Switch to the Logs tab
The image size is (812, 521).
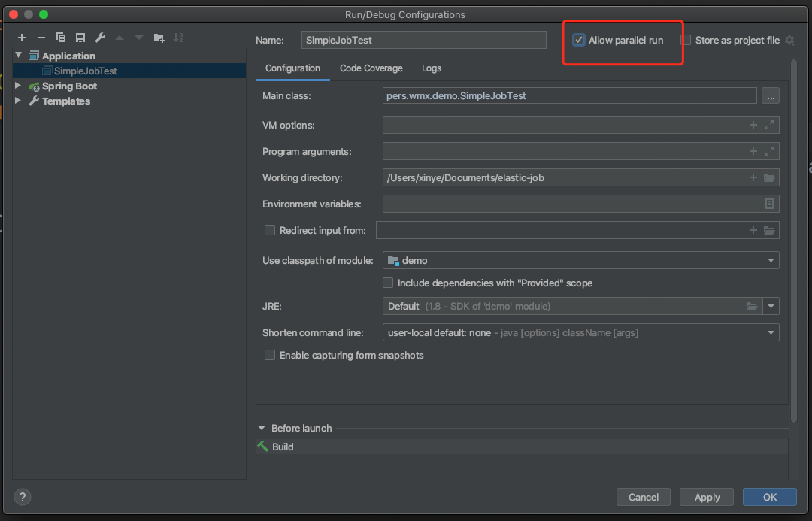pyautogui.click(x=432, y=68)
